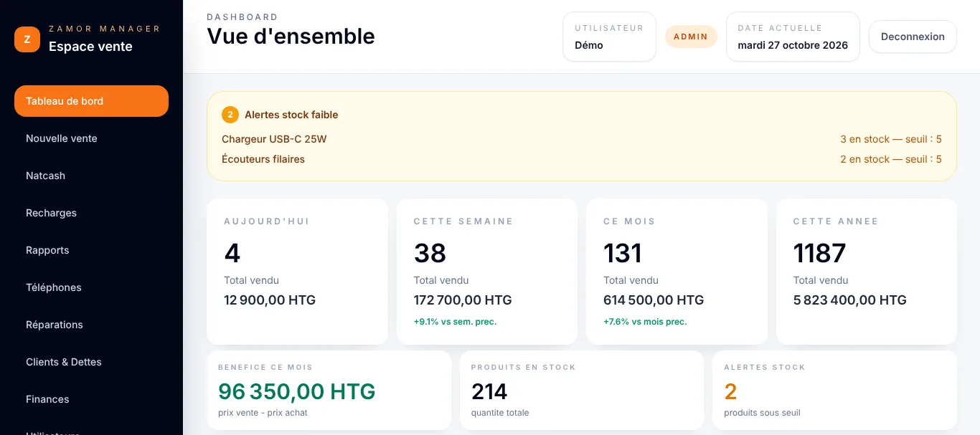Click '+7.6% vs mois prec.' indicator

click(645, 322)
